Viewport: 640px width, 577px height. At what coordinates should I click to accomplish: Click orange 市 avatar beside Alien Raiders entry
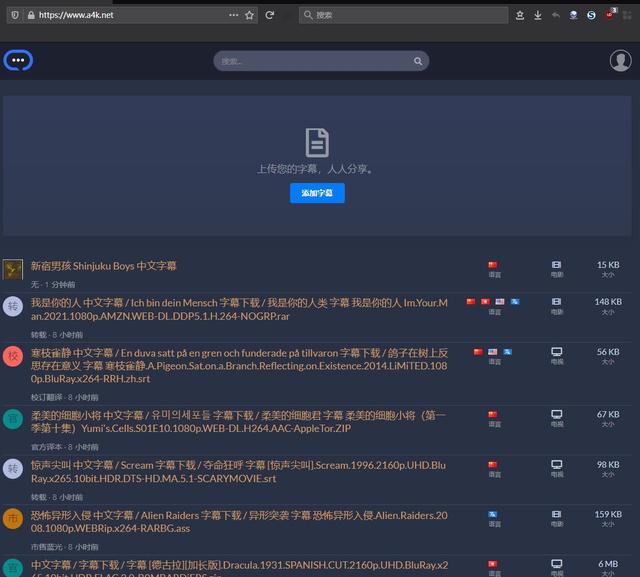click(13, 519)
